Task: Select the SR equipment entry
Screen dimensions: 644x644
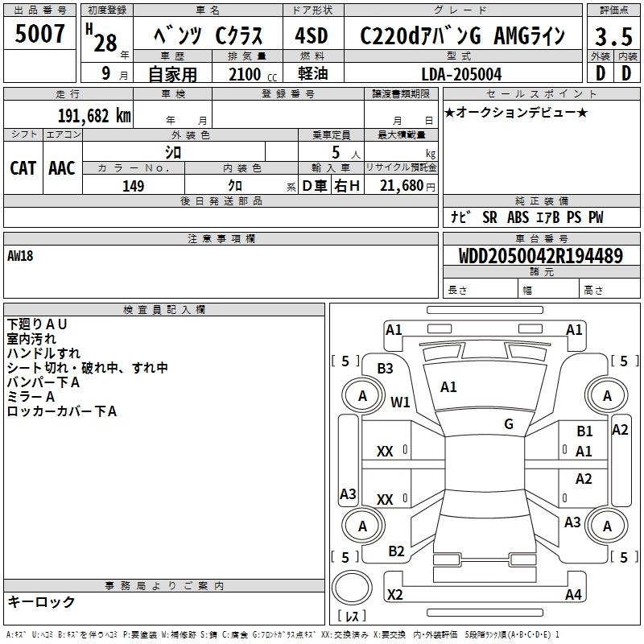Action: 489,217
